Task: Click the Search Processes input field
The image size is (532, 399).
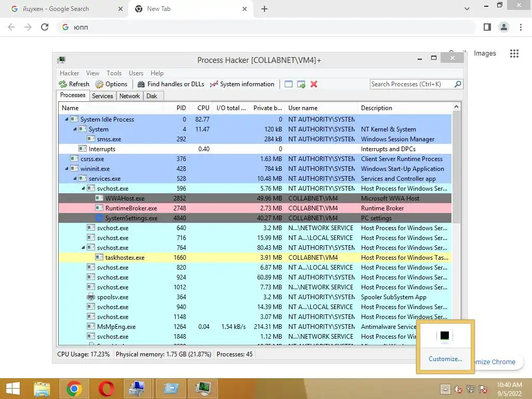Action: click(x=412, y=84)
